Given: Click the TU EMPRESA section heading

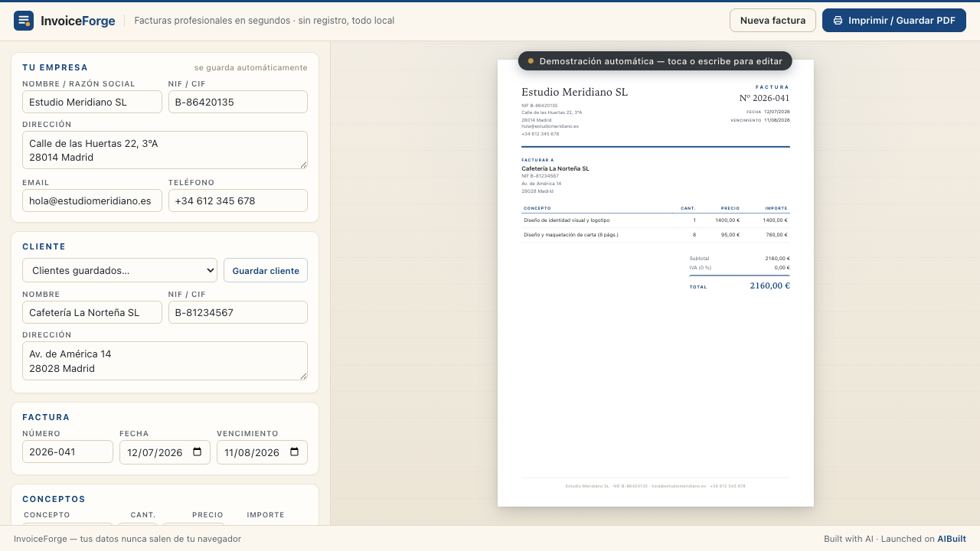Looking at the screenshot, I should (55, 67).
